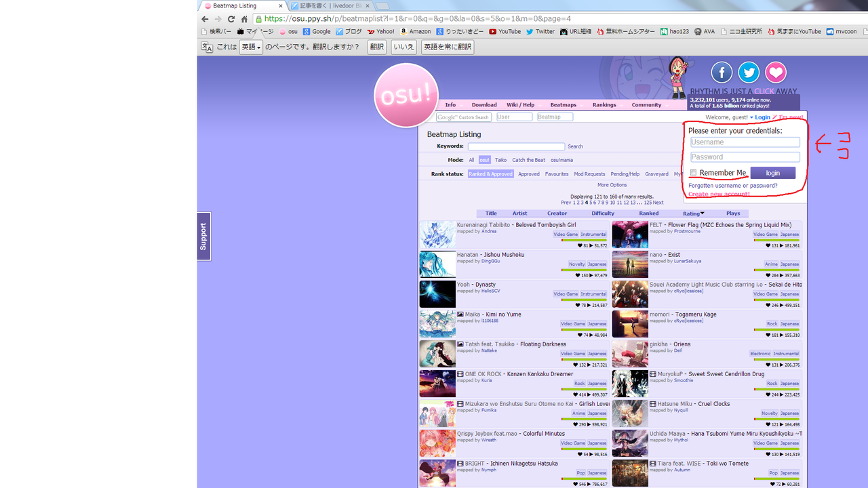868x488 pixels.
Task: Sort by Plays column
Action: [733, 213]
